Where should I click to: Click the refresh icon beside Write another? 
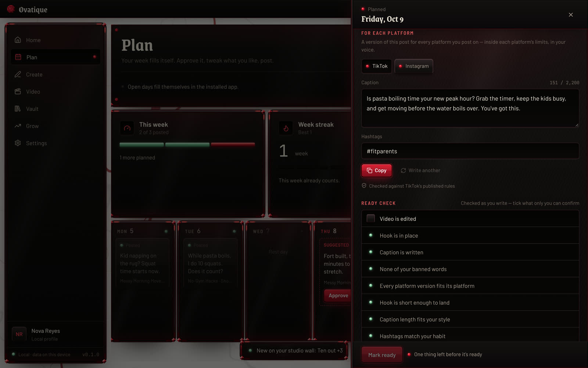pos(403,170)
